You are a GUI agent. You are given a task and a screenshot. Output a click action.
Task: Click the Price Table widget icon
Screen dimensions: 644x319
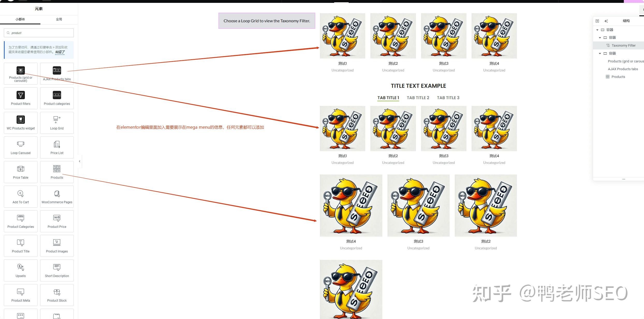pyautogui.click(x=21, y=169)
